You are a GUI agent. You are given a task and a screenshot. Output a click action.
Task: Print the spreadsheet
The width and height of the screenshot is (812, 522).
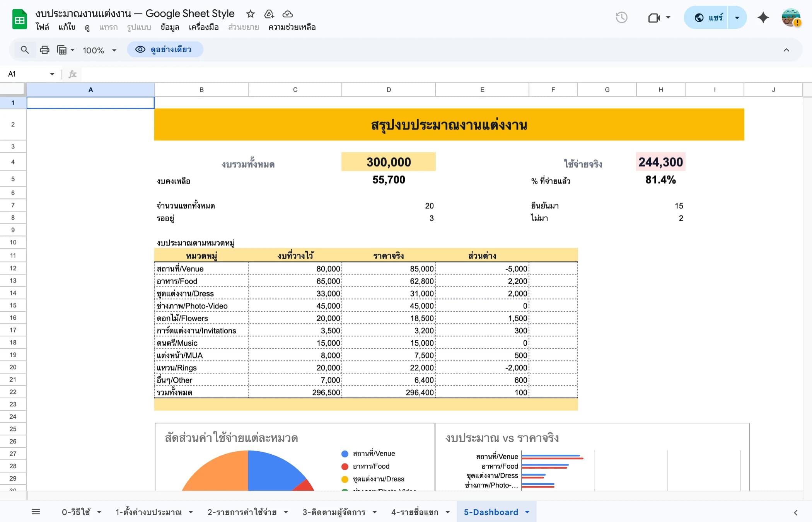click(x=44, y=49)
